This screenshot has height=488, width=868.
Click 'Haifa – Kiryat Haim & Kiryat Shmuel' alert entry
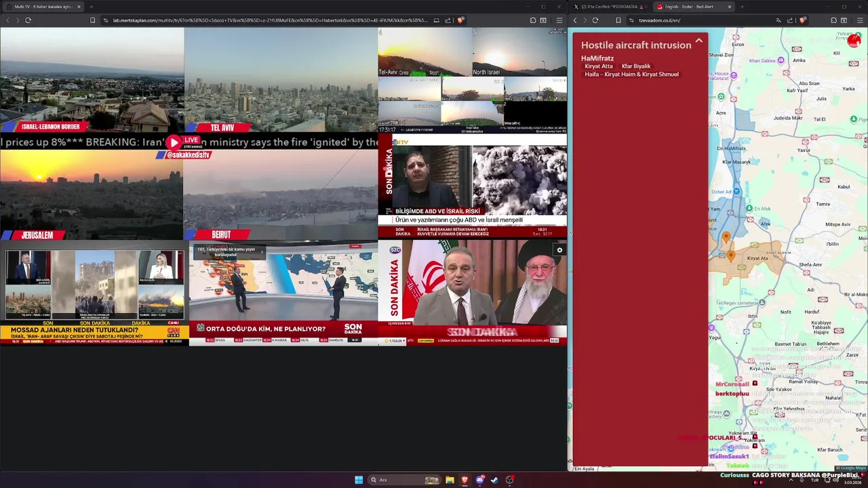coord(631,75)
